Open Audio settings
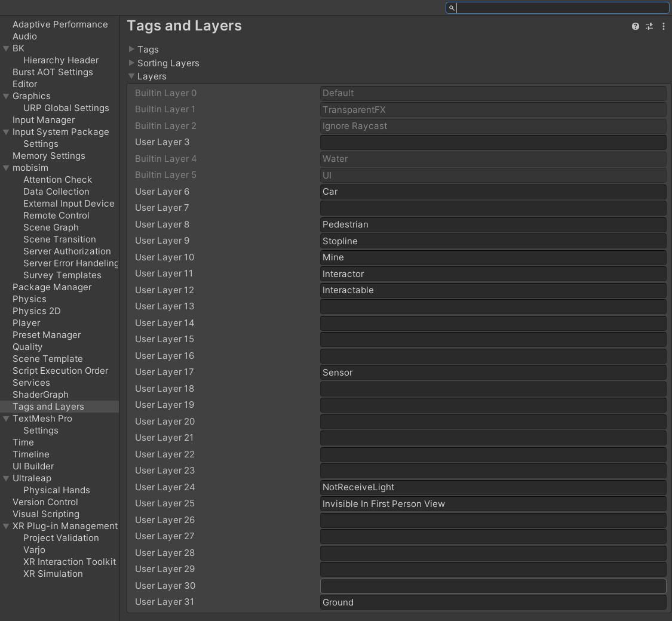Viewport: 672px width, 621px height. tap(24, 36)
